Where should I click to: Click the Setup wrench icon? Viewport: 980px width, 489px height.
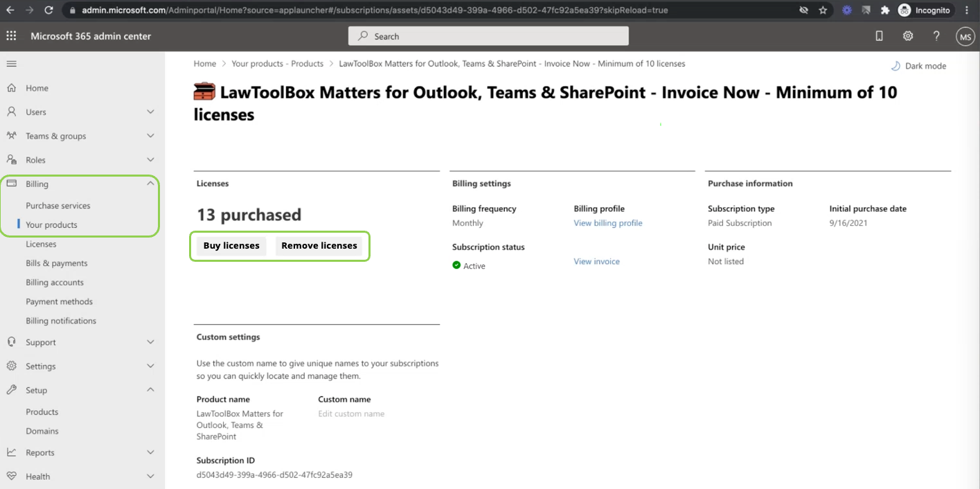point(11,390)
